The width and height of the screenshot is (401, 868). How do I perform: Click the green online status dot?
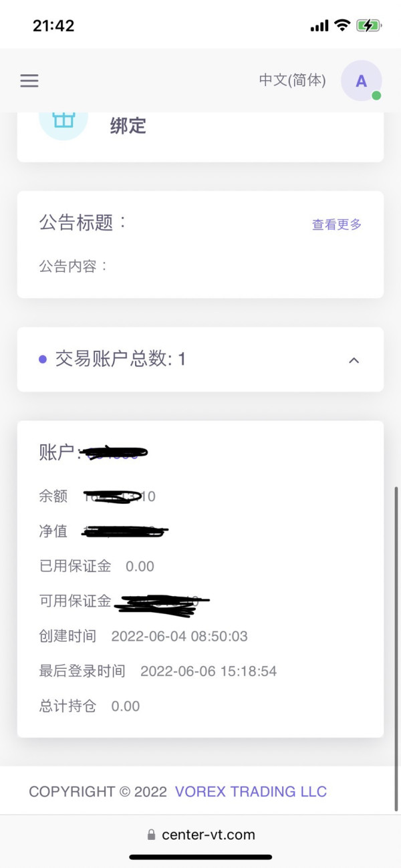376,96
